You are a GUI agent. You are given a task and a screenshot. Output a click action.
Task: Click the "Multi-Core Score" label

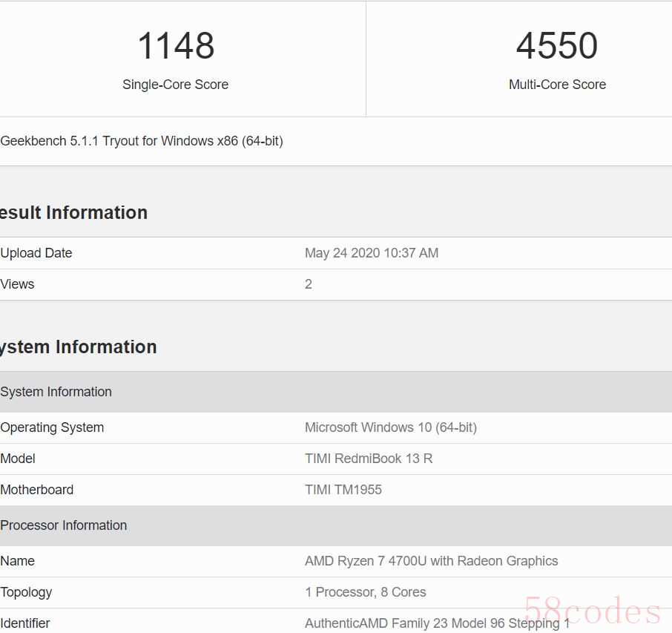(557, 85)
